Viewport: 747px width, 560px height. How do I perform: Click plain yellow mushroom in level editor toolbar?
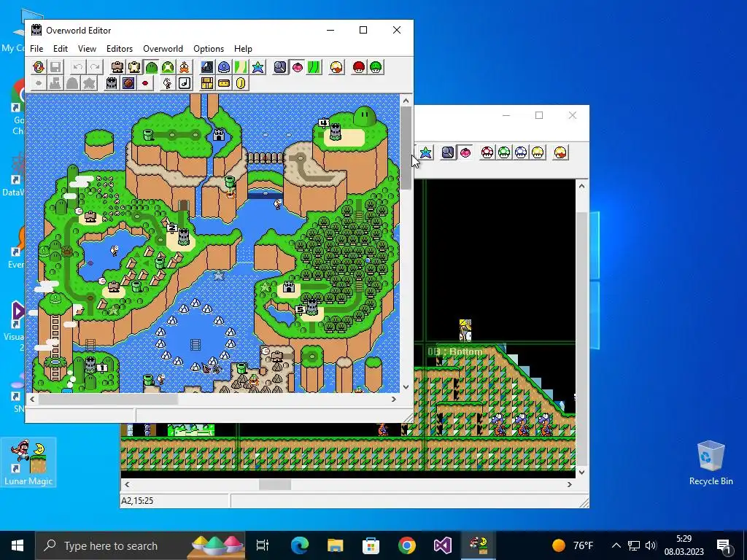point(538,152)
